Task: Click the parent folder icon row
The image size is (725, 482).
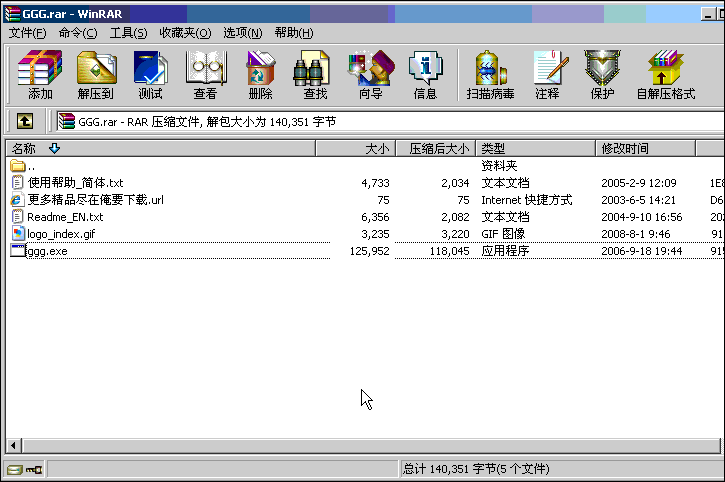Action: click(x=18, y=166)
